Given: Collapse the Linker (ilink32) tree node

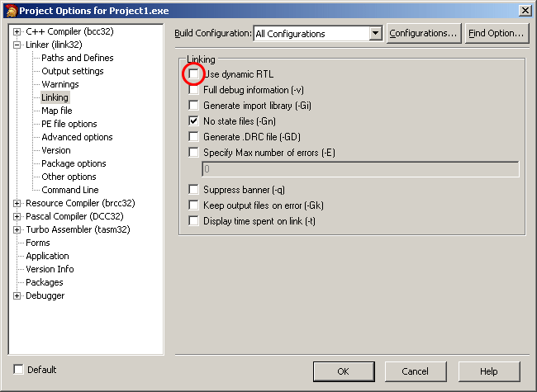Looking at the screenshot, I should pyautogui.click(x=17, y=45).
